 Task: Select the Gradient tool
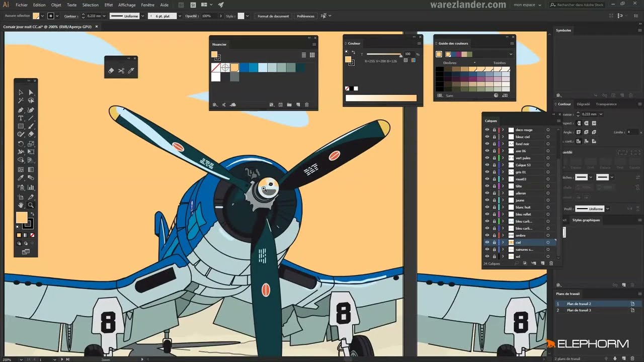pos(31,169)
